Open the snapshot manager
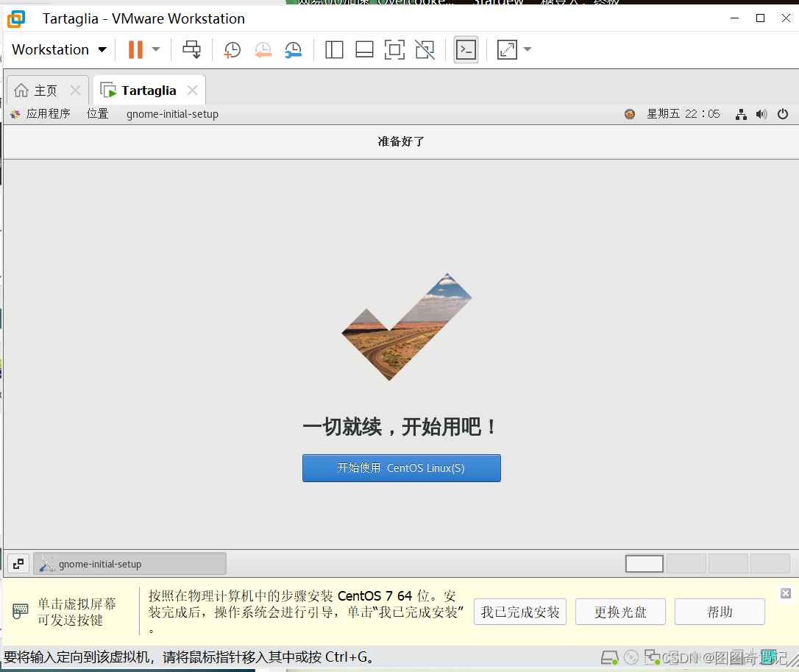799x672 pixels. coord(293,49)
